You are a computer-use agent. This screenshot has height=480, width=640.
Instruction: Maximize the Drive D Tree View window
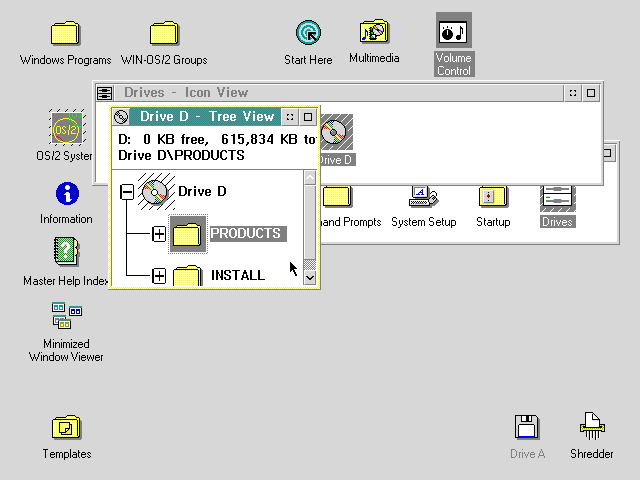(308, 117)
